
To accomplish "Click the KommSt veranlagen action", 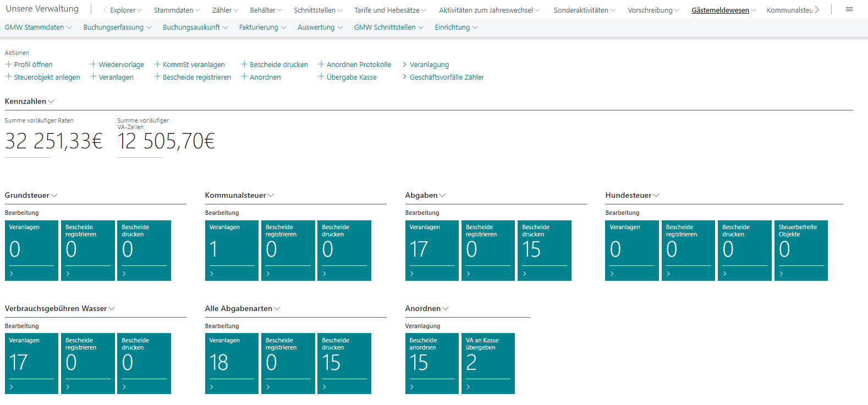I will (x=193, y=64).
